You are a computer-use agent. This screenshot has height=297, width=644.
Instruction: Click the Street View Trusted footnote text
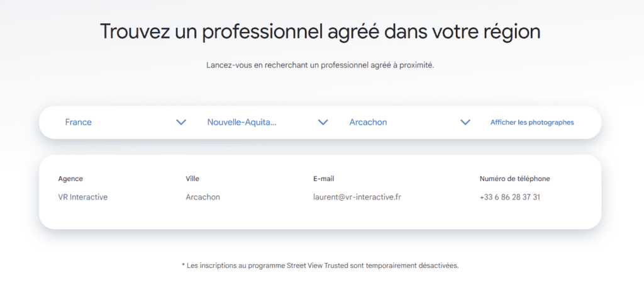[x=320, y=266]
